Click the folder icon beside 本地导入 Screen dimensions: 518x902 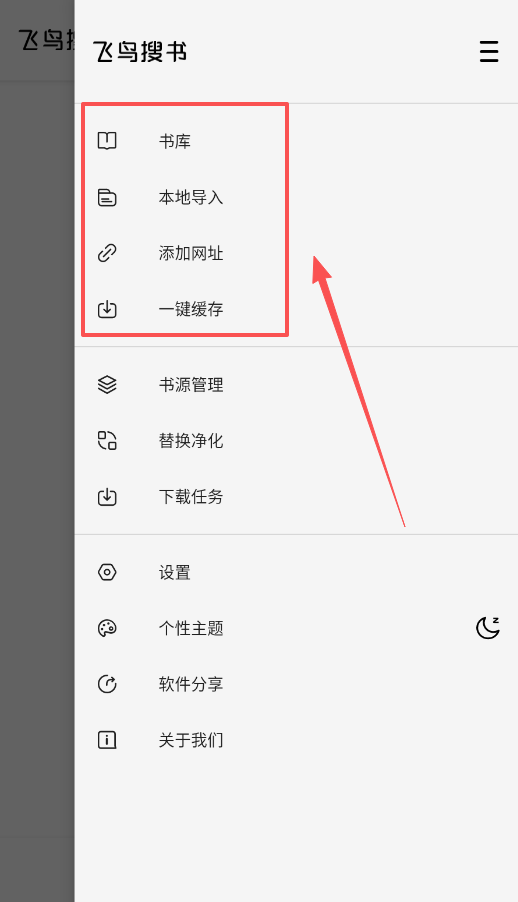[107, 197]
